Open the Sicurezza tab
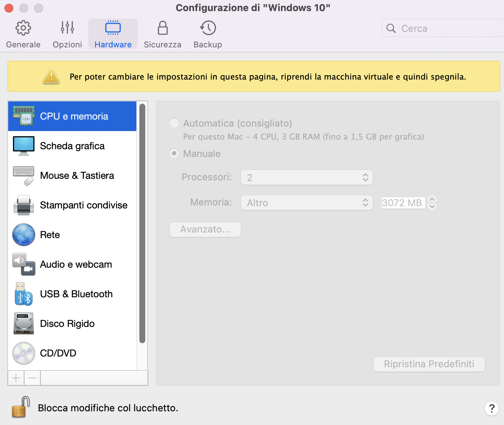 [x=162, y=34]
